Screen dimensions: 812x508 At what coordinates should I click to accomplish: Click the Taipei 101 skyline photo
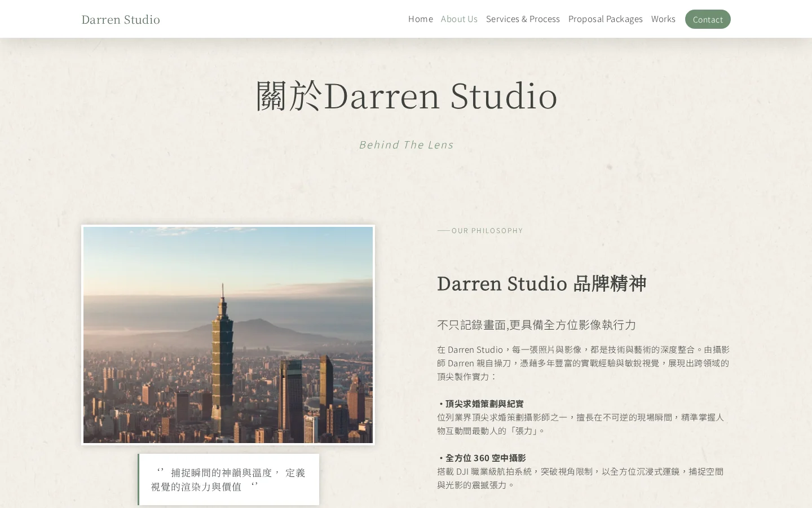pyautogui.click(x=228, y=335)
